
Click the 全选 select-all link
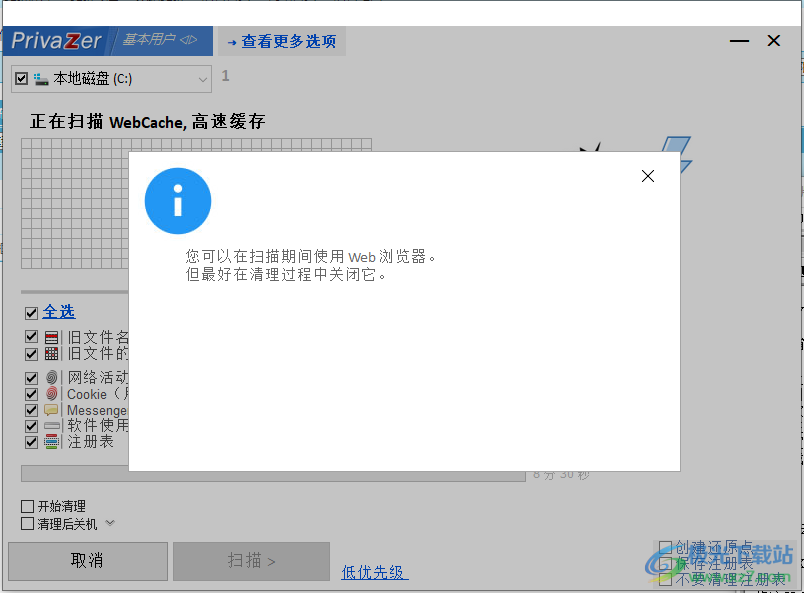tap(58, 311)
